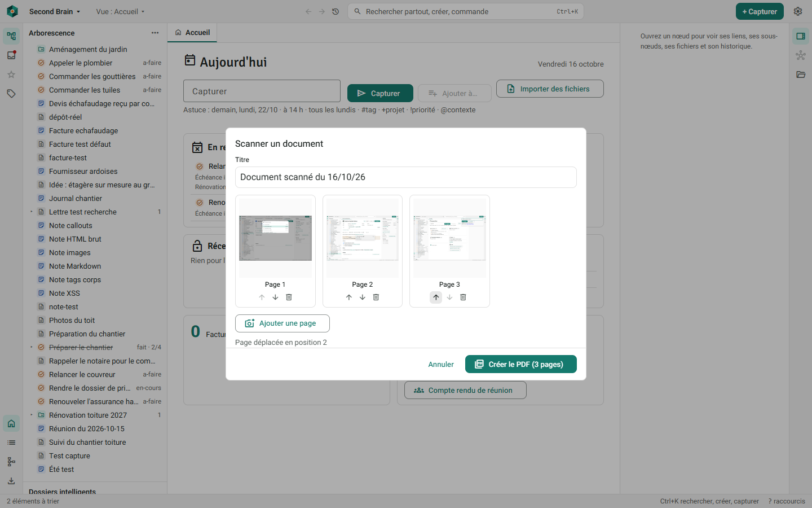Open the favorites star icon in sidebar

(11, 75)
